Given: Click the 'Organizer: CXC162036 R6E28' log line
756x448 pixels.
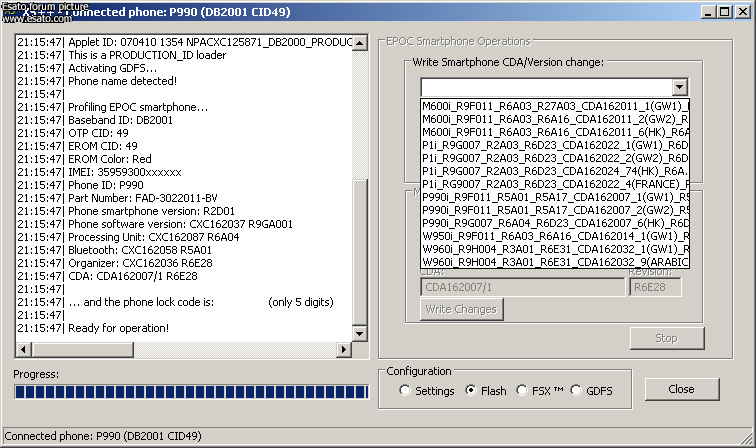Looking at the screenshot, I should 115,263.
